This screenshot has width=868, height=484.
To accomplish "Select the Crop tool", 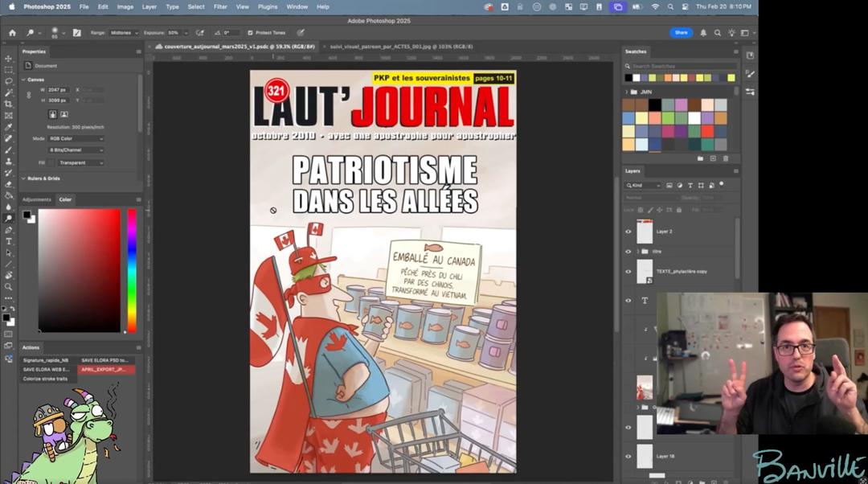I will click(x=8, y=104).
